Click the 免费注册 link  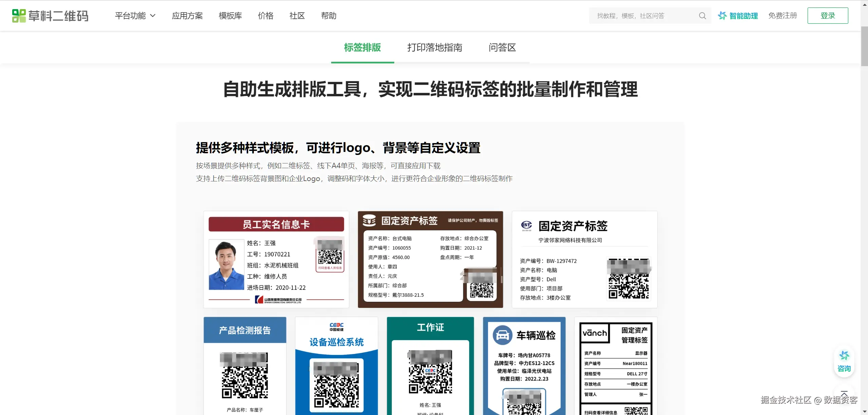(x=782, y=16)
